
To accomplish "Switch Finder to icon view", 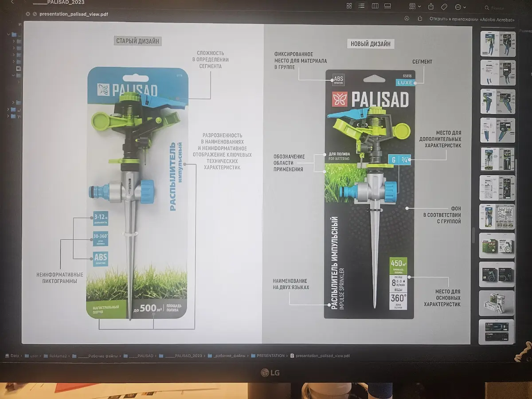I will (x=349, y=6).
